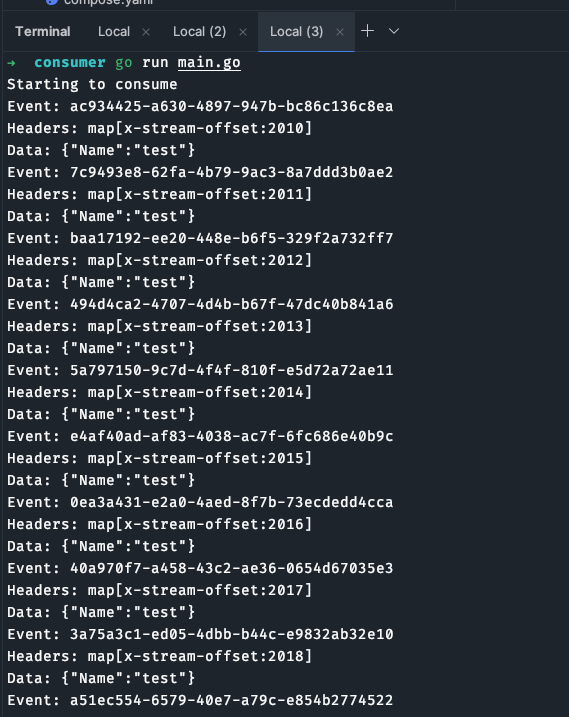This screenshot has width=569, height=717.
Task: Click event ID 40a970f7-a458-43c2-ae36-0654d67035e3
Action: [x=231, y=568]
